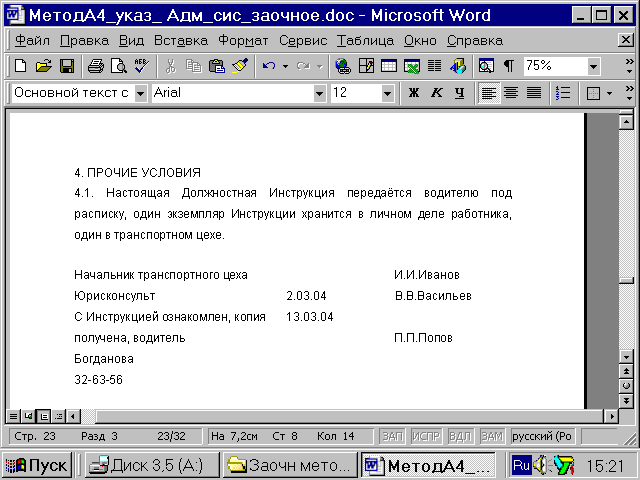Open the Вид menu
The height and width of the screenshot is (480, 640).
(131, 40)
